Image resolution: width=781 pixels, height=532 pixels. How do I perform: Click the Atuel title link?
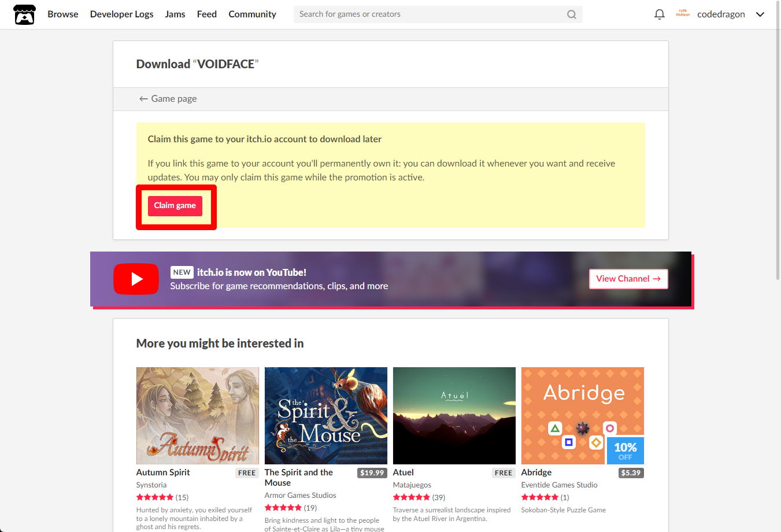pos(404,472)
